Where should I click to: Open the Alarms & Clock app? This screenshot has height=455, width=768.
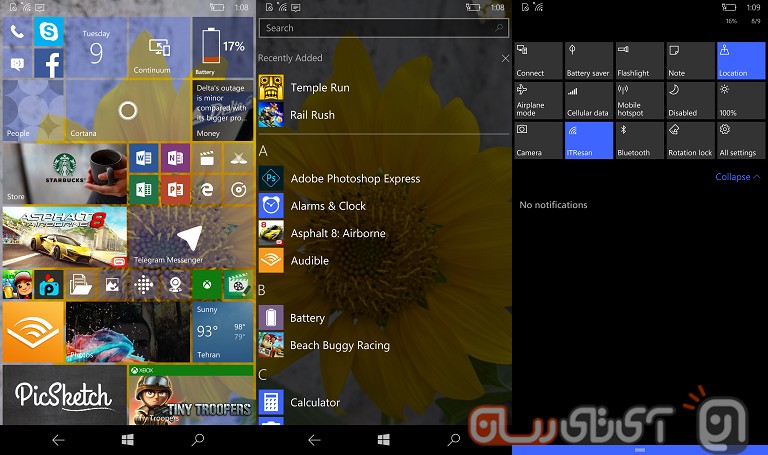click(327, 206)
